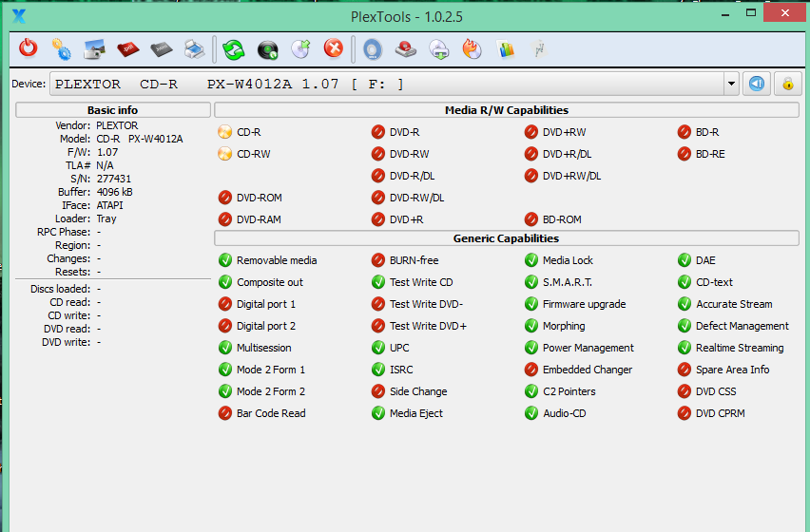Click the 'Media Eject' label
The image size is (810, 532).
pos(416,413)
